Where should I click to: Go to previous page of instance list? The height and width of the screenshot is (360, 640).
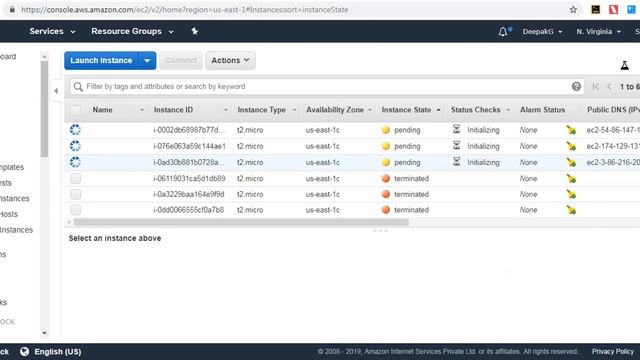609,87
